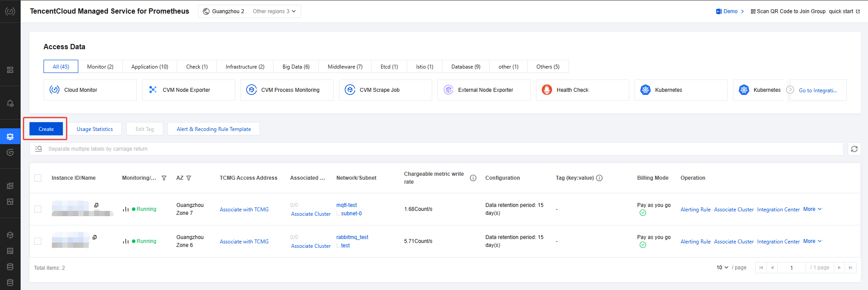Image resolution: width=868 pixels, height=290 pixels.
Task: Open monitoring chart icon for first instance
Action: [x=126, y=209]
